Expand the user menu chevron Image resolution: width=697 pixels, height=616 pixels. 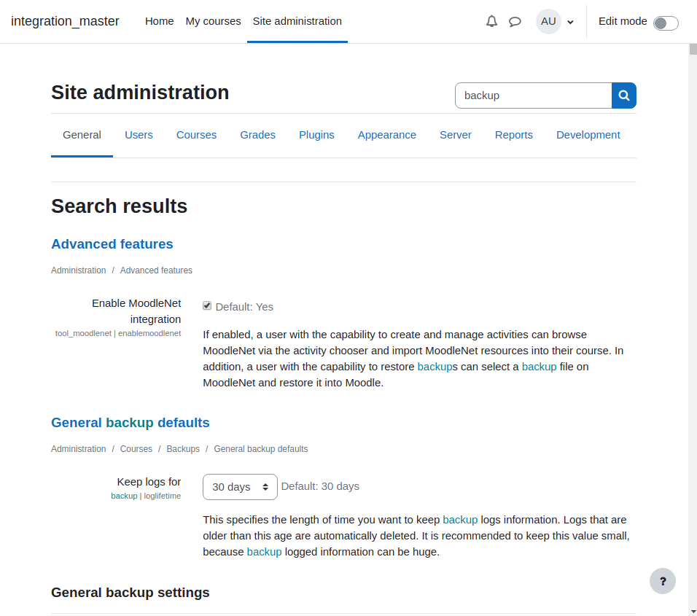570,22
